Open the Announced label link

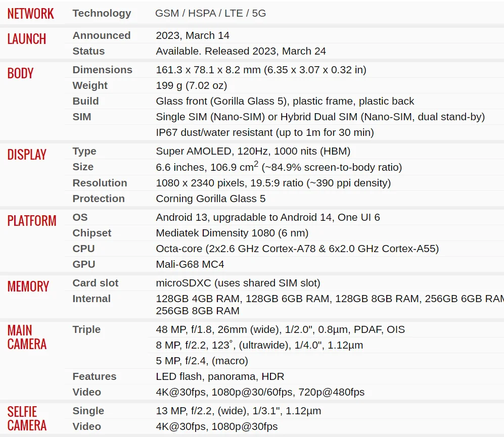(x=101, y=35)
